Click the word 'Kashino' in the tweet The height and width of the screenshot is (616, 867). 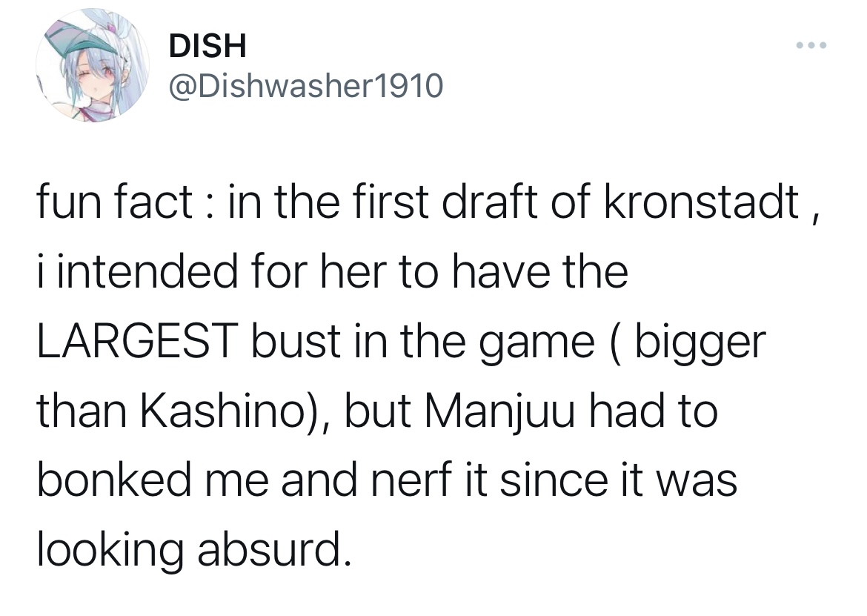(x=222, y=411)
